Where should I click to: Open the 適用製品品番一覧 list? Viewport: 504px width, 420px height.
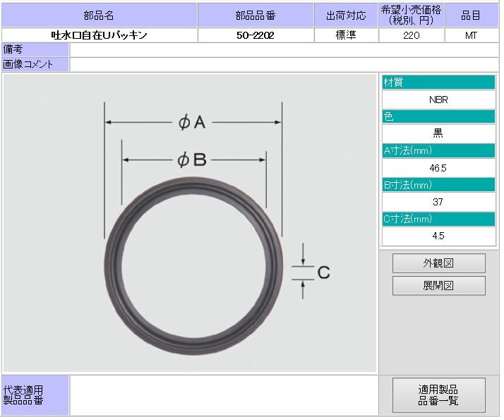438,395
